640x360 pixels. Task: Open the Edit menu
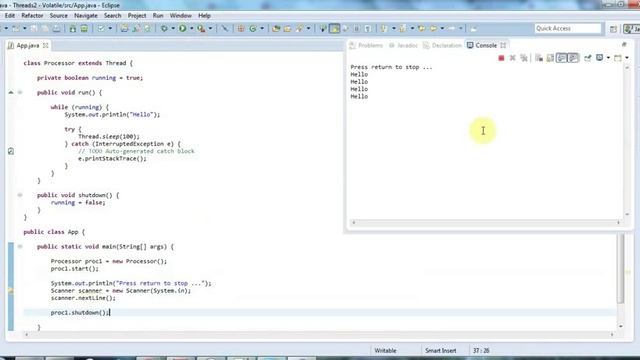click(10, 16)
